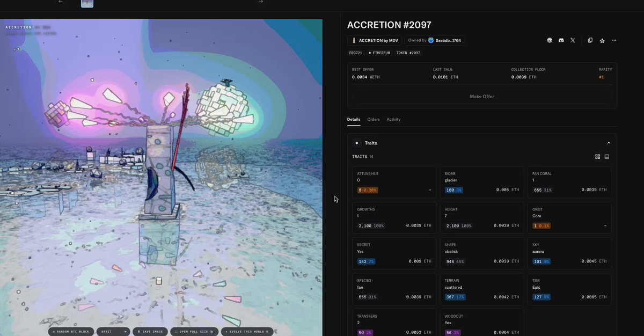This screenshot has height=336, width=644.
Task: Open the Discord link icon
Action: pyautogui.click(x=561, y=40)
